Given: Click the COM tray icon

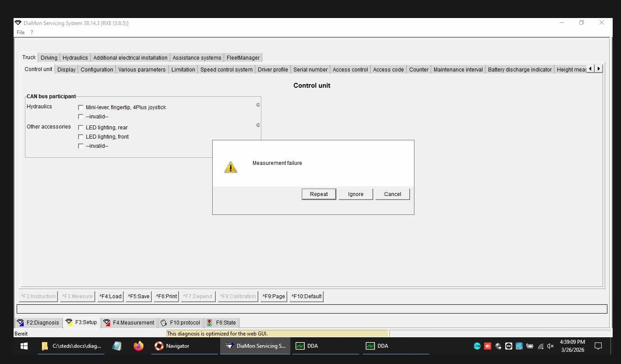Looking at the screenshot, I should (x=477, y=346).
